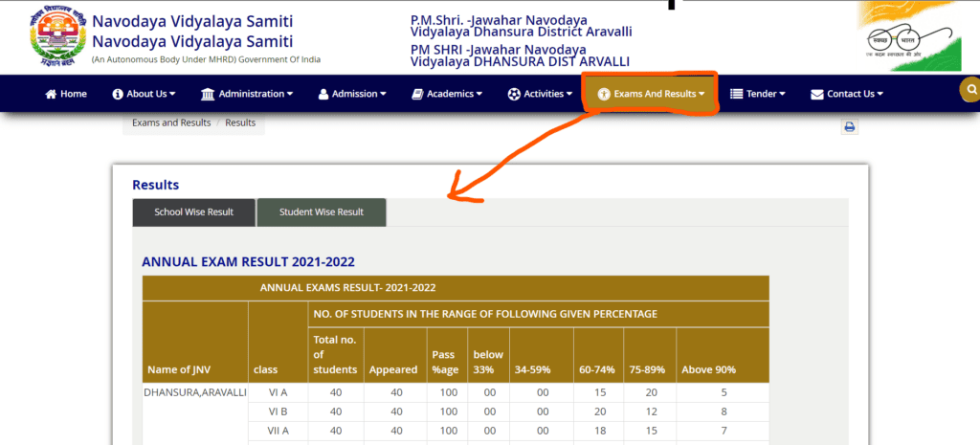The width and height of the screenshot is (980, 445).
Task: Click the VI B class cell
Action: point(278,412)
